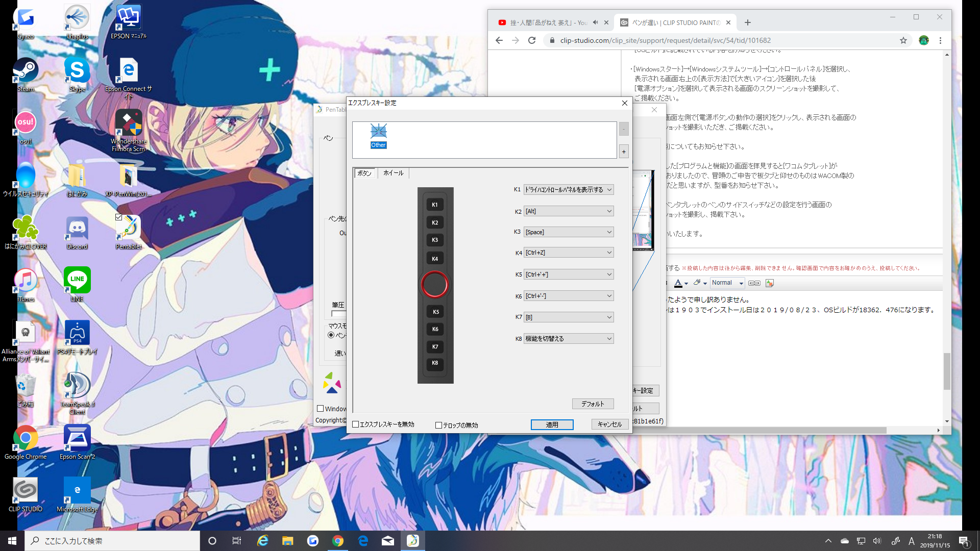Click the K5 key on tablet diagram
Viewport: 980px width, 551px height.
pyautogui.click(x=435, y=312)
